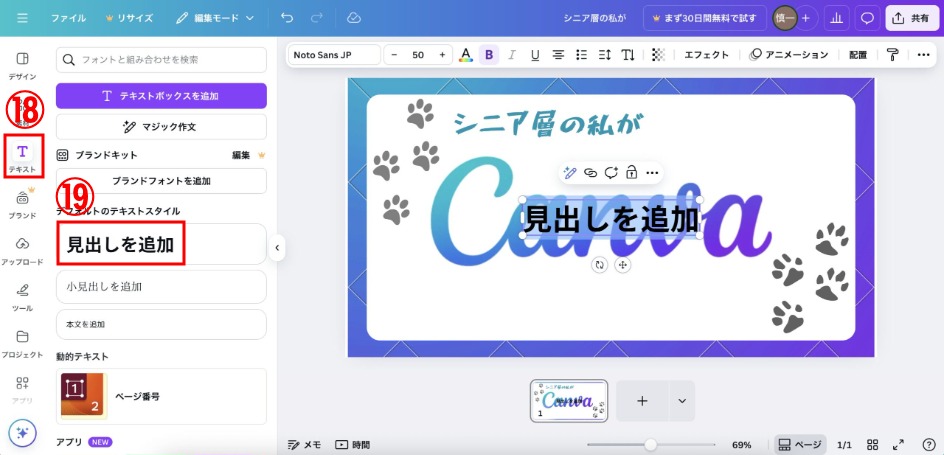Click まず30日間無料で試す button
The image size is (944, 455).
point(704,18)
